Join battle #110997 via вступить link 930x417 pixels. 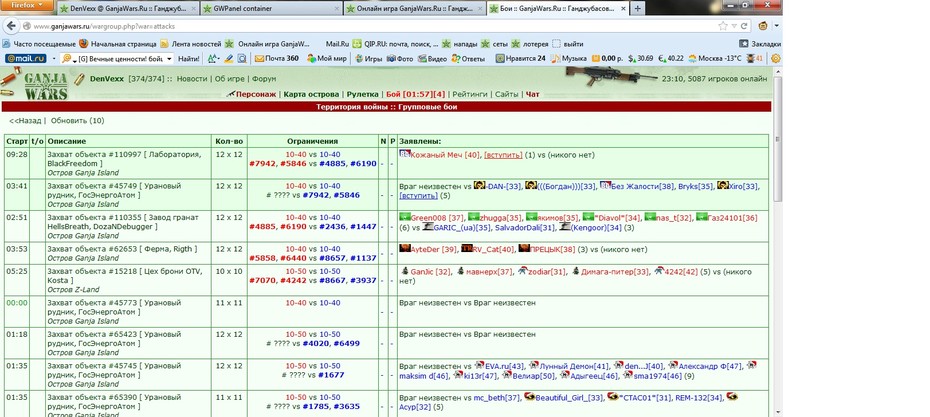pyautogui.click(x=503, y=155)
